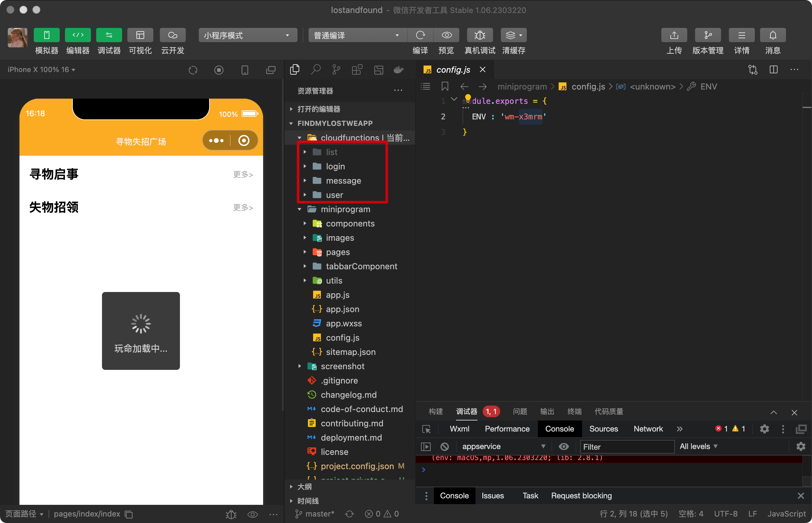Click the 更多> link beside 寻物启事
812x523 pixels.
(x=243, y=175)
